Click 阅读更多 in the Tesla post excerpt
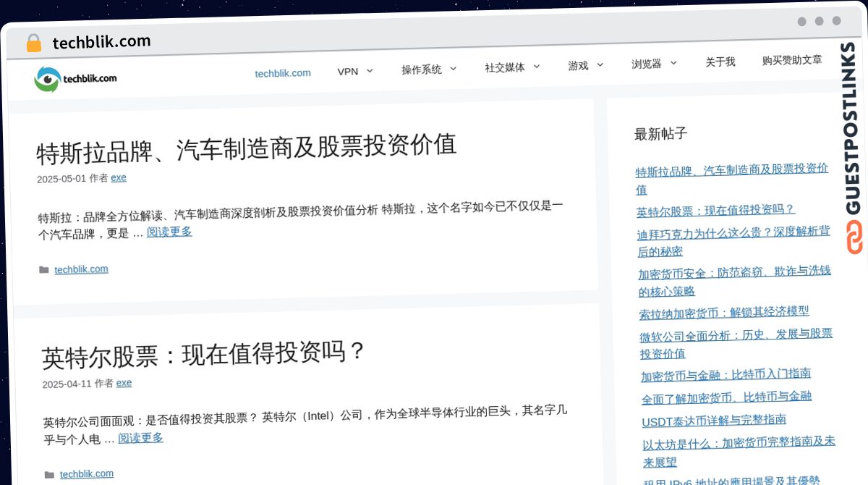 (169, 232)
